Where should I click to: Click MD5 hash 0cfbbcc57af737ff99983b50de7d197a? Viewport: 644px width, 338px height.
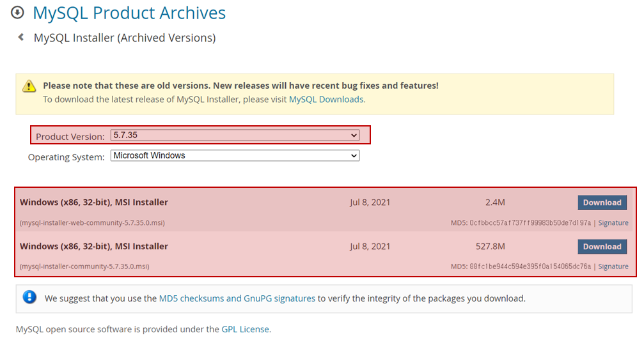point(530,223)
